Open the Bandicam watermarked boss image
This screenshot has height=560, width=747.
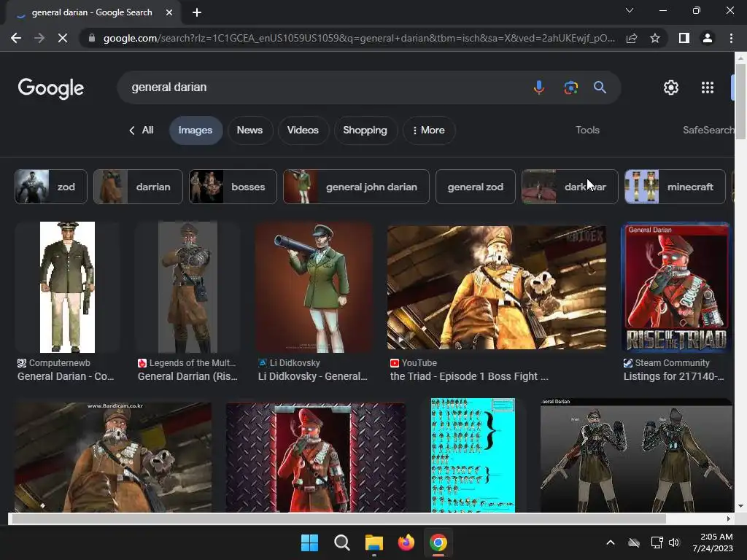pos(113,457)
